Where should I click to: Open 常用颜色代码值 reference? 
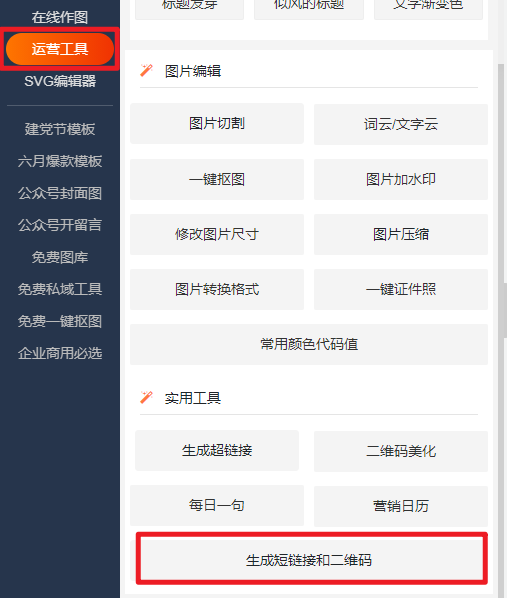pyautogui.click(x=309, y=344)
